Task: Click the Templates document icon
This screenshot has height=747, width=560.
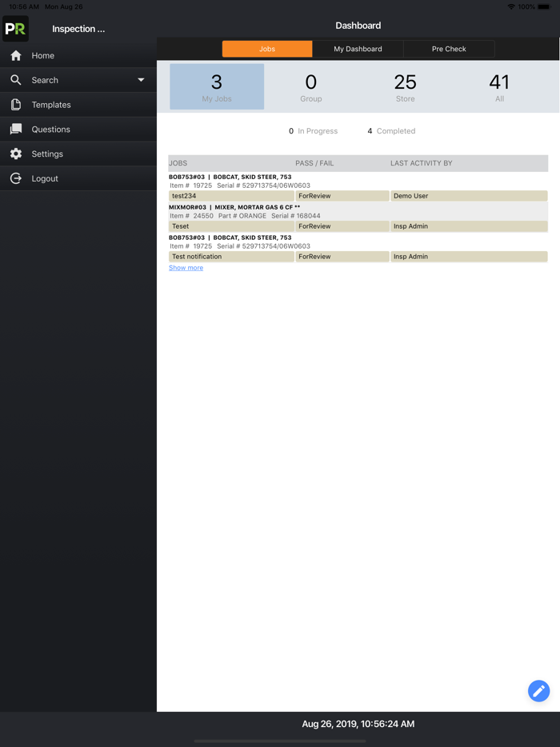Action: [16, 105]
